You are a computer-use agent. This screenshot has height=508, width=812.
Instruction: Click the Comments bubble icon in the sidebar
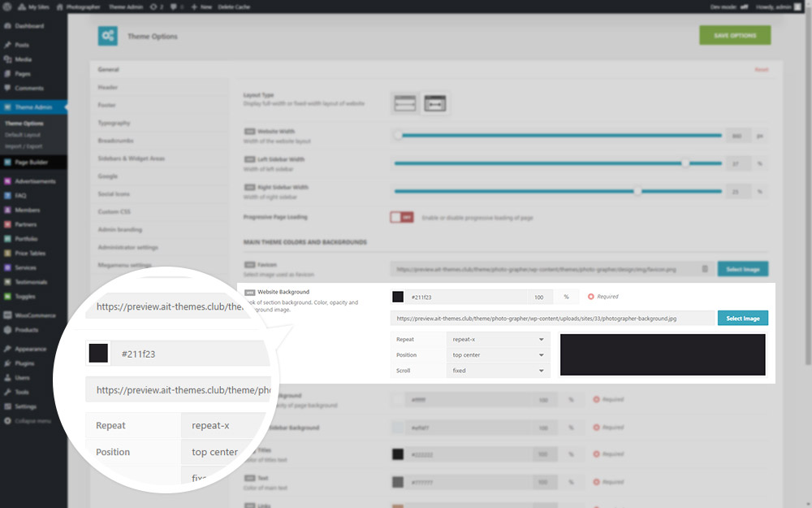(7, 88)
